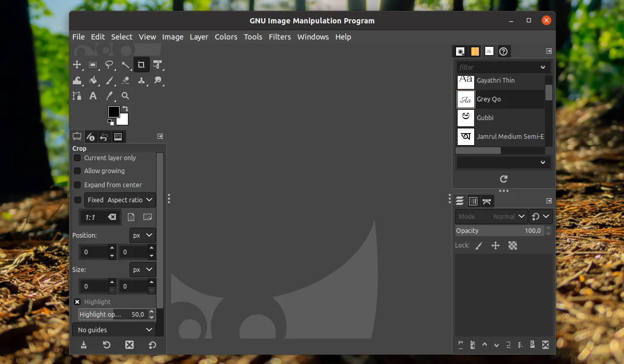Activate the Eraser tool
The width and height of the screenshot is (624, 364).
[x=125, y=80]
